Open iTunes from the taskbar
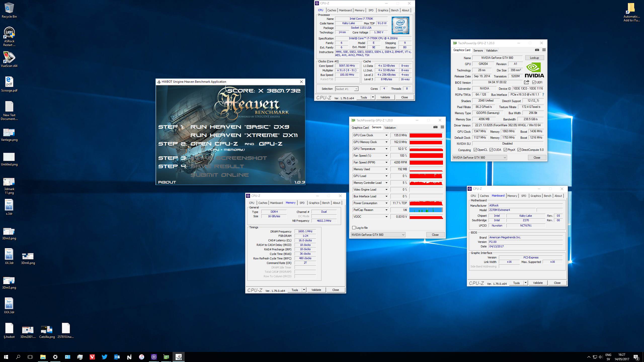644x362 pixels. tap(142, 357)
